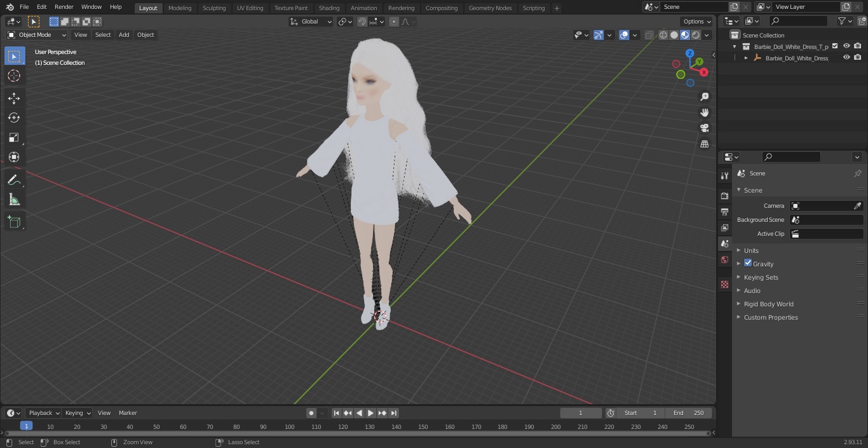This screenshot has height=448, width=868.
Task: Toggle the snap magnet button
Action: tap(362, 22)
